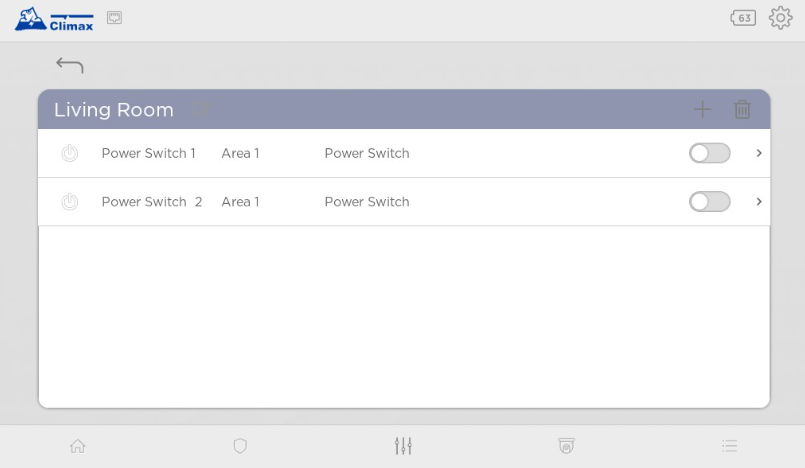805x468 pixels.
Task: Click the Living Room title
Action: coord(114,110)
